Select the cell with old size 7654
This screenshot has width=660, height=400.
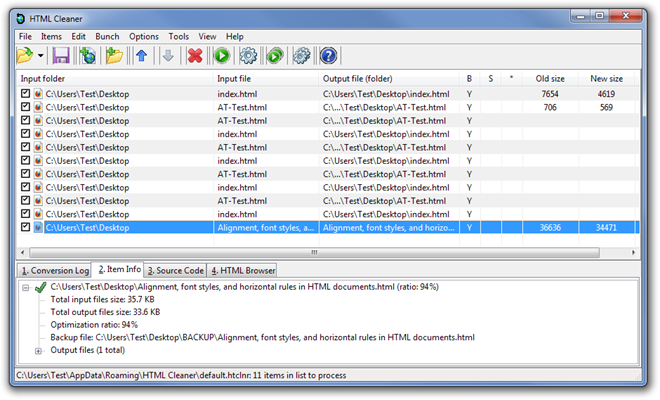click(x=550, y=94)
